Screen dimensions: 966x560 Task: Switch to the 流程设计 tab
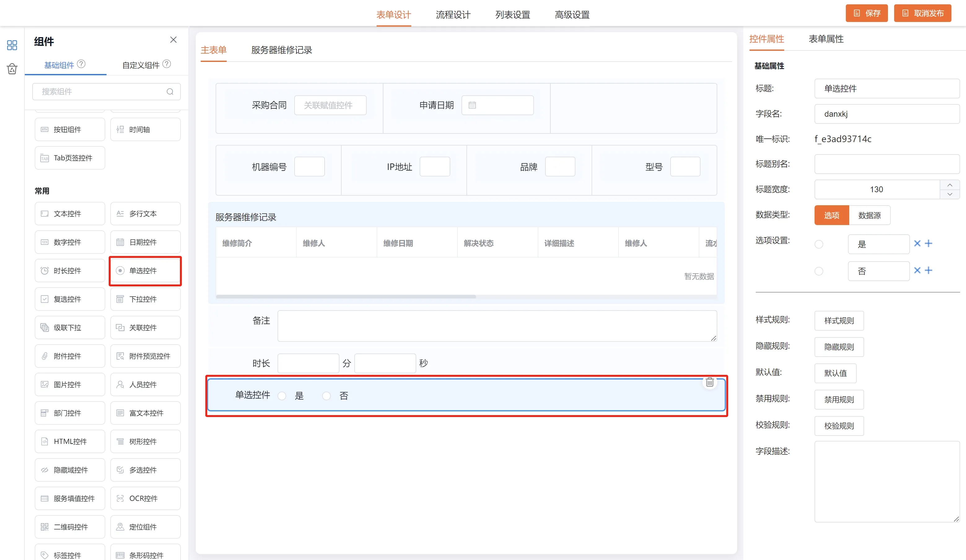point(453,15)
